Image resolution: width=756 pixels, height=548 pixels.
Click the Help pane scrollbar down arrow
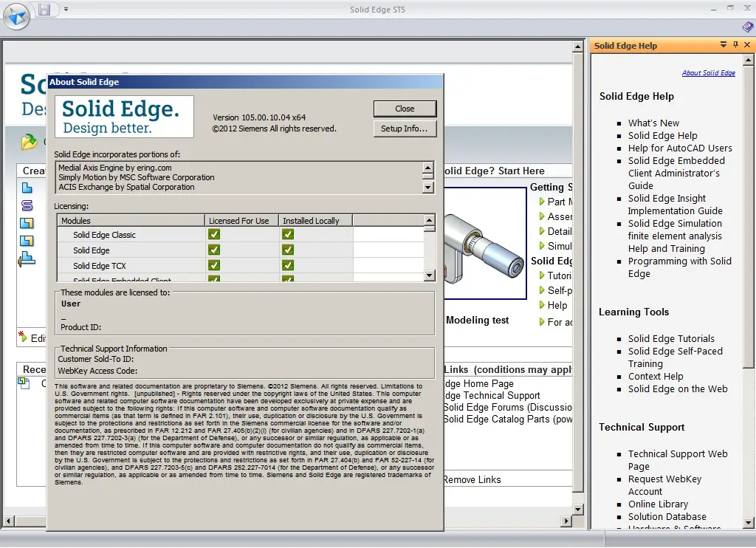pos(749,522)
